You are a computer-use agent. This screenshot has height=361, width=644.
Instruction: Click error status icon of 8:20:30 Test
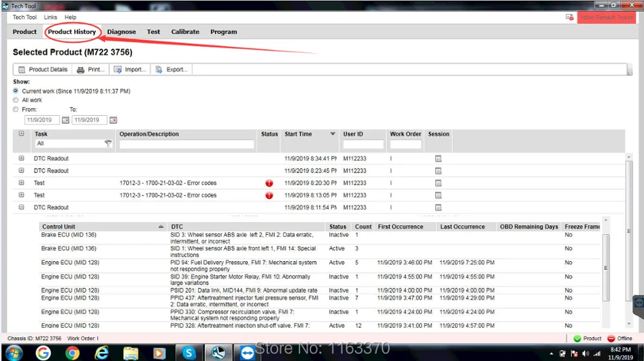(269, 183)
